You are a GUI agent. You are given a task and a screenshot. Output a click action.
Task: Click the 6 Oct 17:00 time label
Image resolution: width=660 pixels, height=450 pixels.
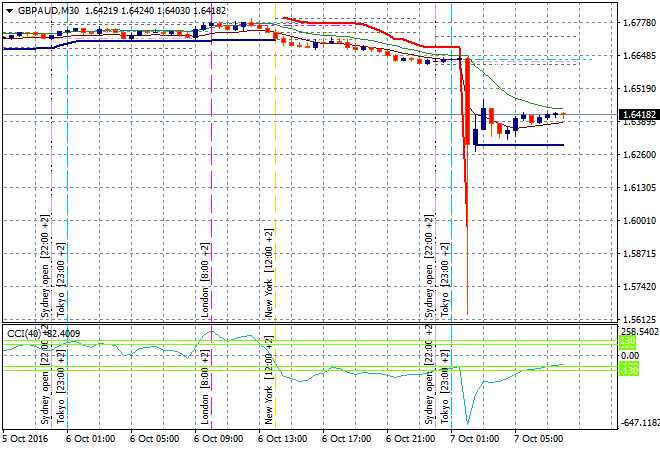point(348,438)
